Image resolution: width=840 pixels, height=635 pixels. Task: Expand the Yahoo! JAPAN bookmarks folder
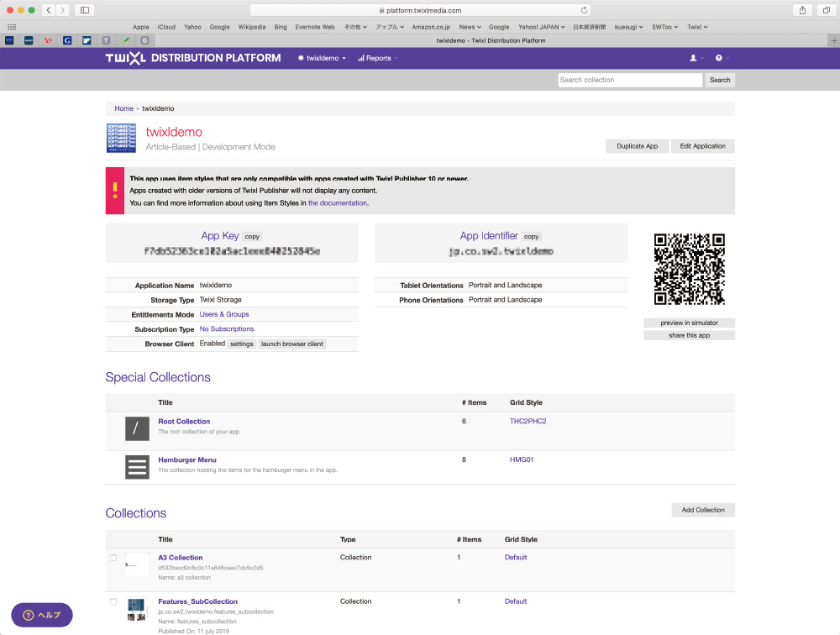click(x=542, y=27)
